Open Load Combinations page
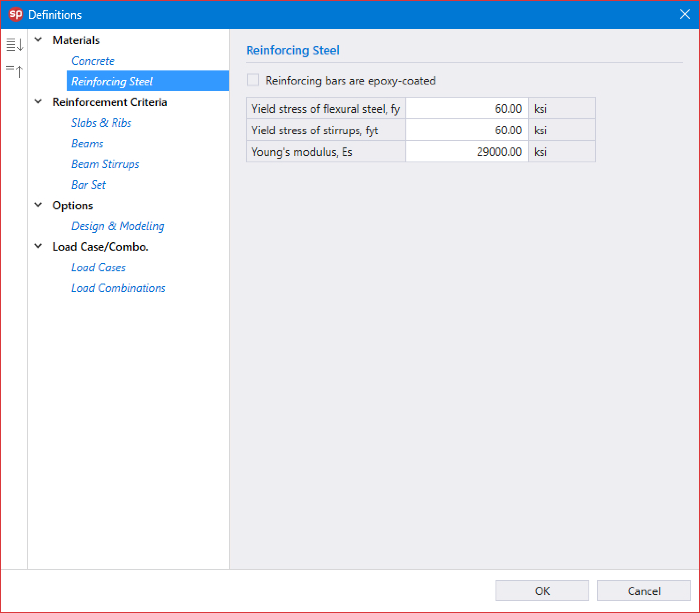The height and width of the screenshot is (613, 700). [118, 288]
